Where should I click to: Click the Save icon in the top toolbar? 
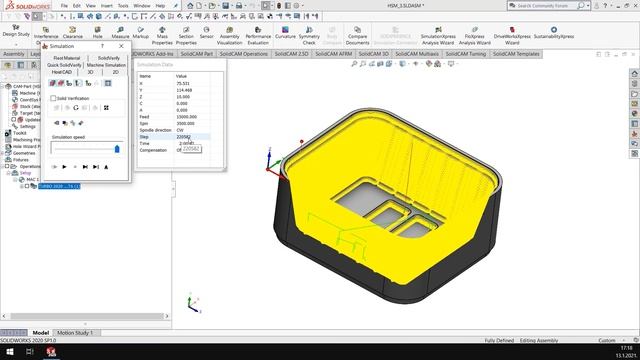point(225,6)
